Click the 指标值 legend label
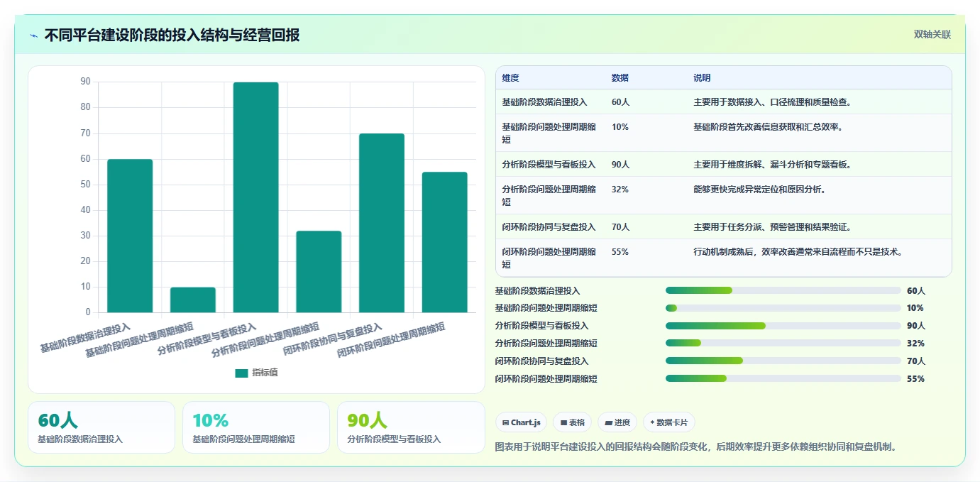Viewport: 980px width, 482px height. (x=265, y=373)
